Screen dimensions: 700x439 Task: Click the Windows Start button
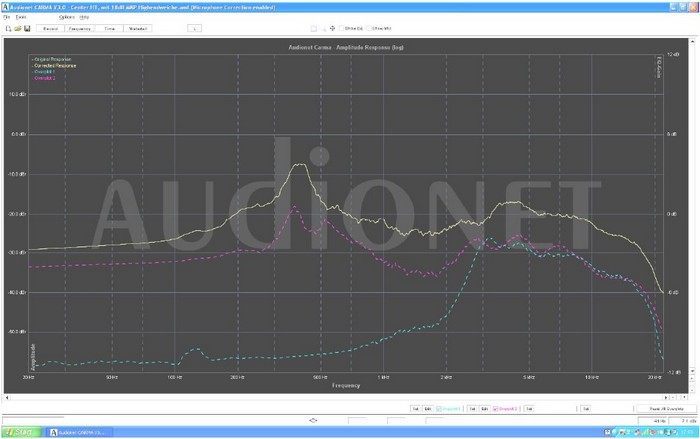21,432
